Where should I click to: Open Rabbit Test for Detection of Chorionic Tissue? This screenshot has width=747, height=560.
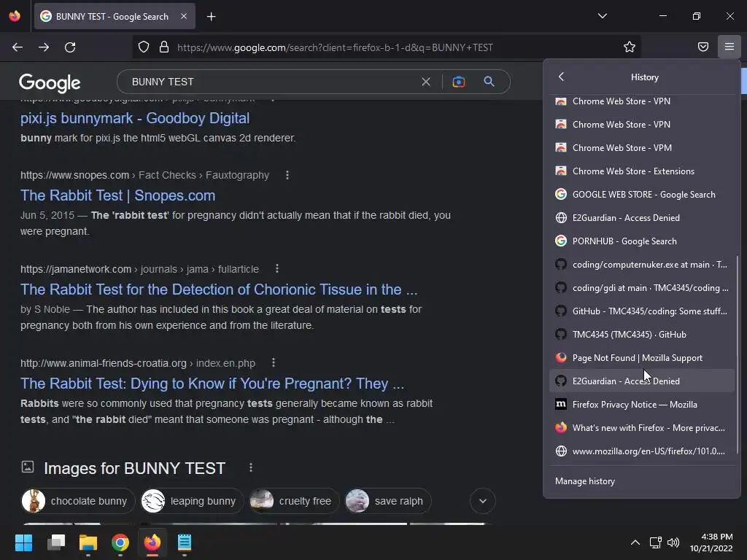(219, 289)
